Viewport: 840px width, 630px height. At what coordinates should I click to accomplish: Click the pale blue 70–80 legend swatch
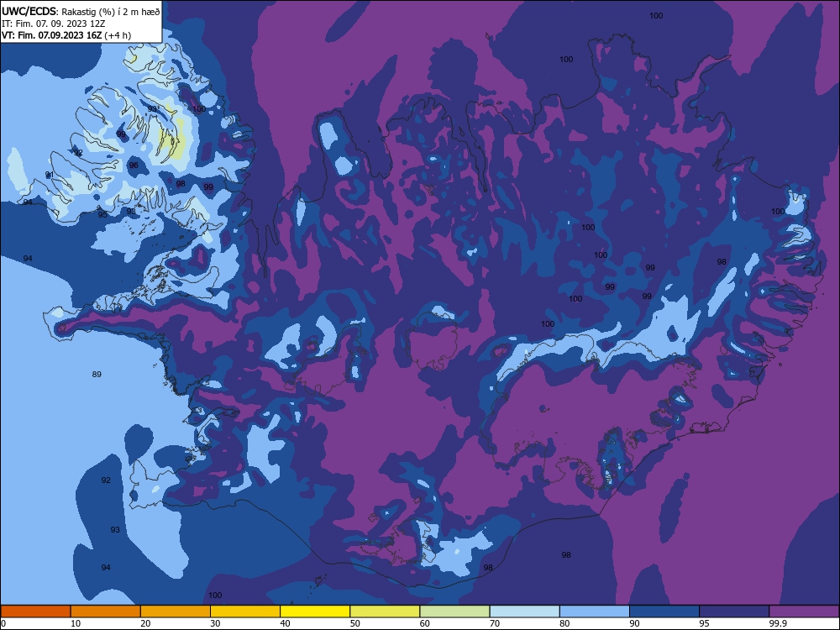tap(524, 612)
